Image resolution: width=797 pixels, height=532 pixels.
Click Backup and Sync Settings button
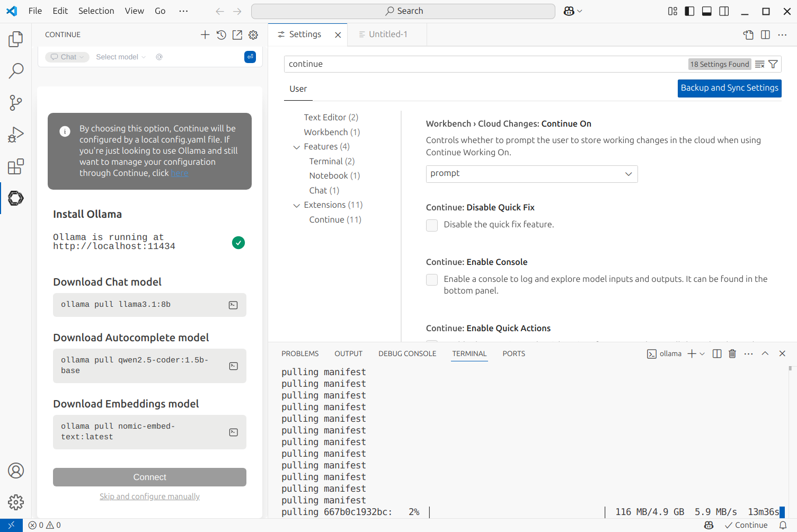click(x=729, y=88)
